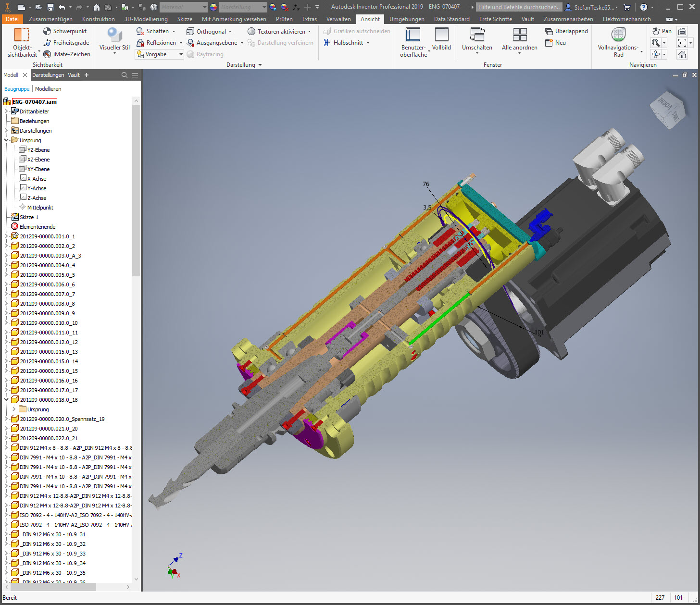Open the help question mark icon
Viewport: 700px width, 605px height.
[644, 7]
